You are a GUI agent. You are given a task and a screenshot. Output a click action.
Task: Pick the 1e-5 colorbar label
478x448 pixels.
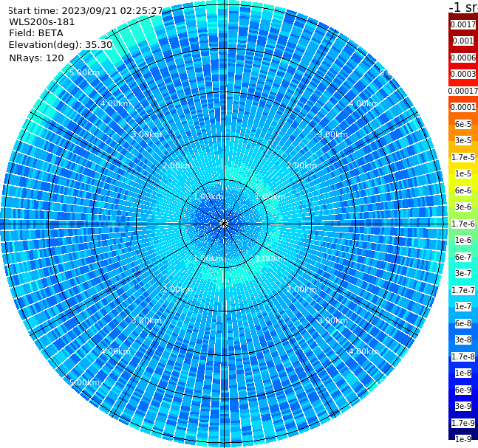[x=463, y=173]
